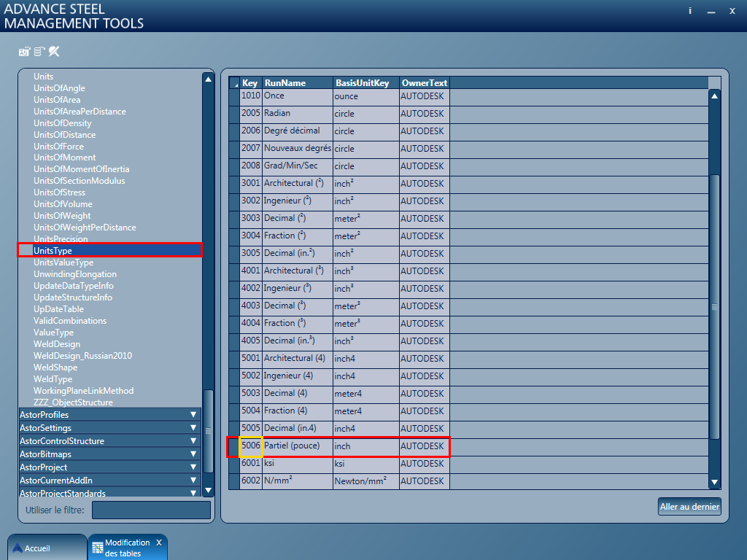Select the UnitsOfStress table
747x560 pixels.
click(x=60, y=192)
